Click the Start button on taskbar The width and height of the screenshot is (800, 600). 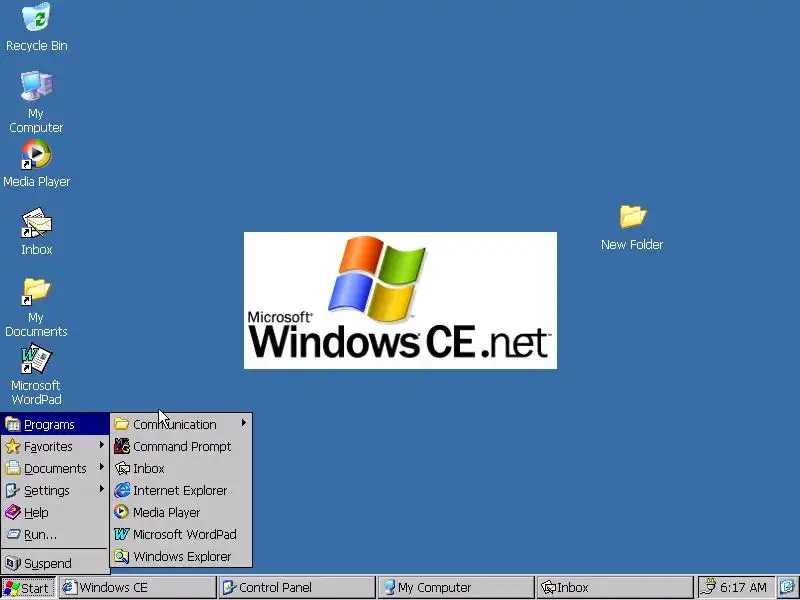28,588
